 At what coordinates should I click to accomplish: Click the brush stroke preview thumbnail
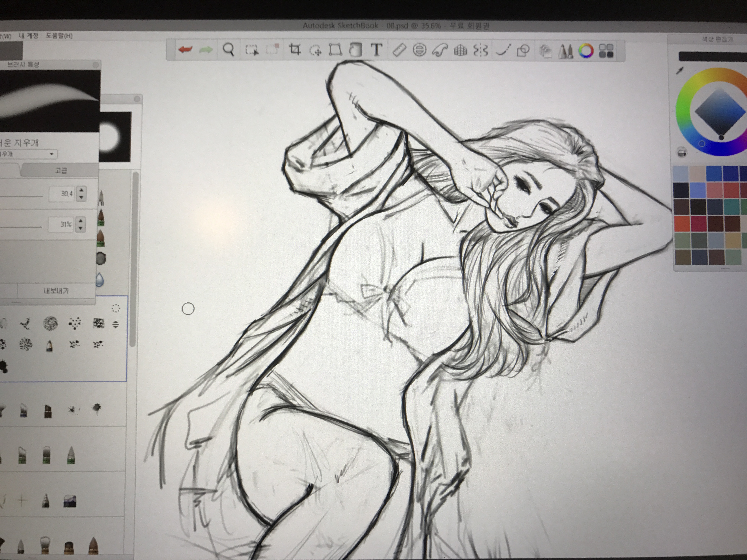coord(50,101)
